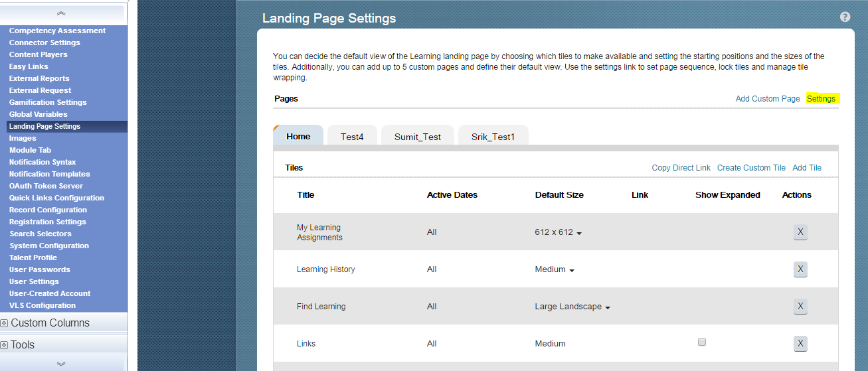Switch to the Test4 tab
The width and height of the screenshot is (868, 371).
coord(352,137)
